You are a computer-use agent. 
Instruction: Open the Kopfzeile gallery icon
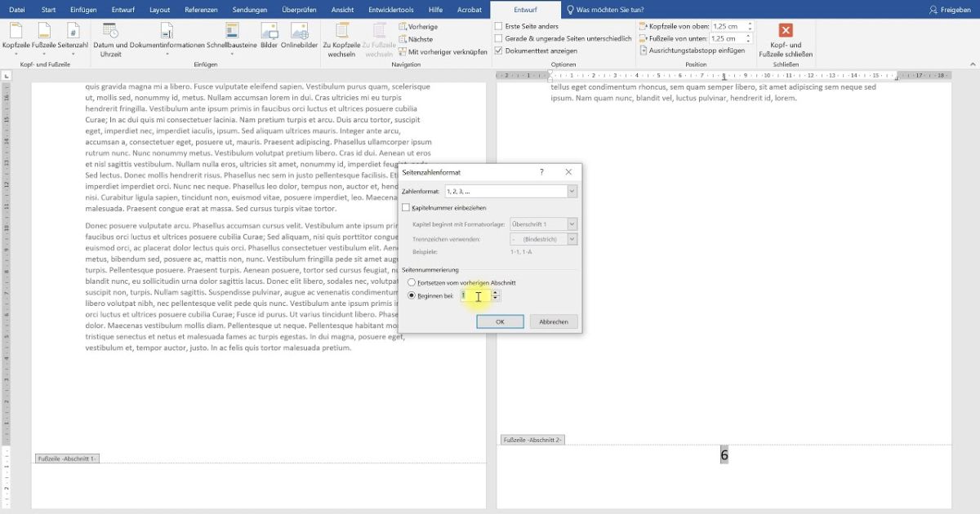point(16,33)
